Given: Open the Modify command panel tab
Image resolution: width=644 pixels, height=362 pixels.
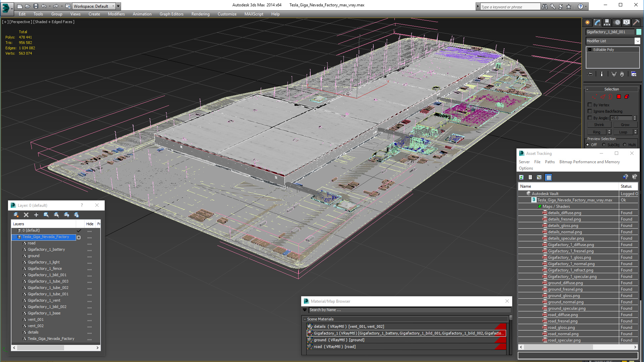Looking at the screenshot, I should (x=597, y=22).
